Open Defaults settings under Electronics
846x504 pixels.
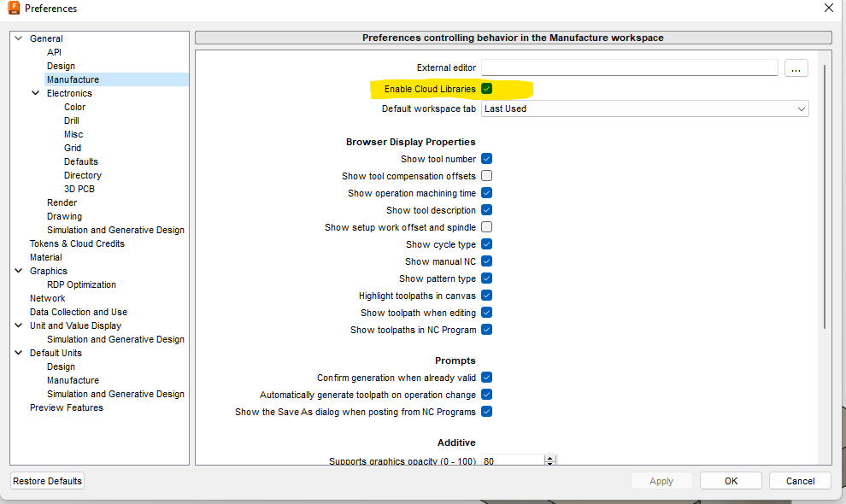[81, 161]
